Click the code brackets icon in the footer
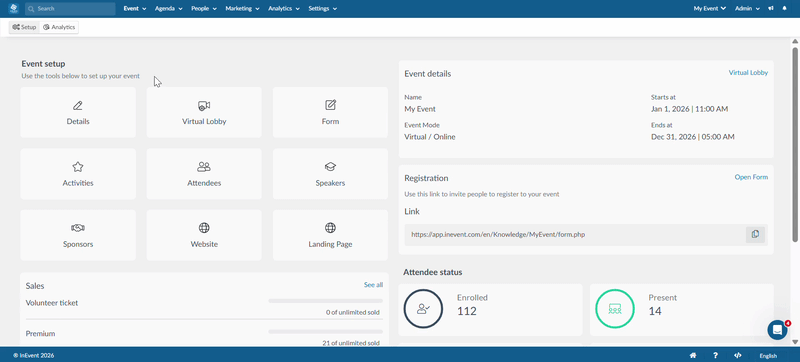 point(737,355)
